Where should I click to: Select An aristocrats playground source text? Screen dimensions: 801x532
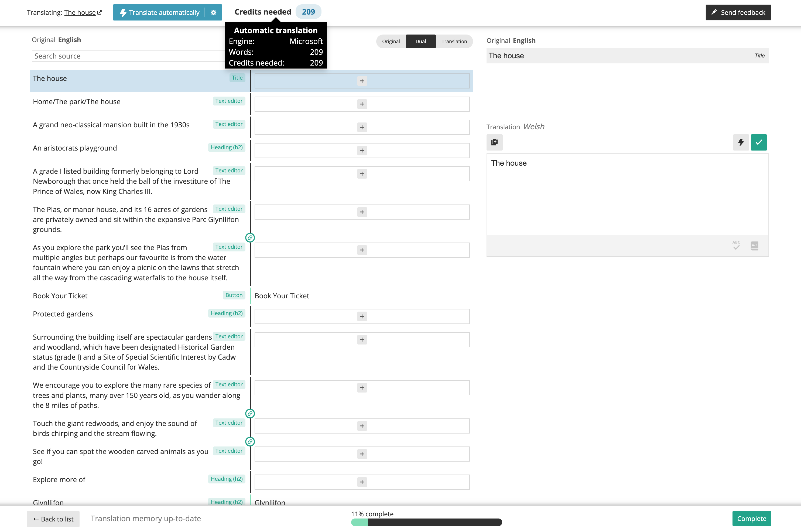(x=75, y=148)
